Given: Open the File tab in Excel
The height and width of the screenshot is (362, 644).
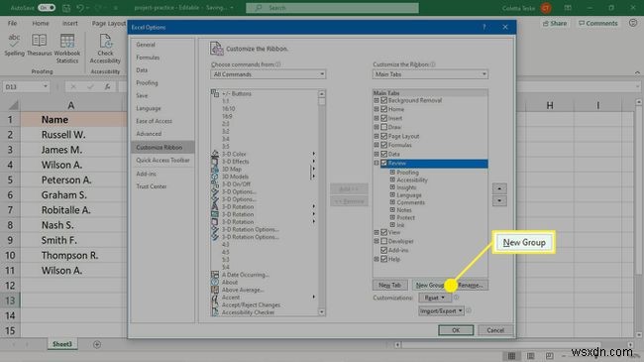Looking at the screenshot, I should pos(12,24).
